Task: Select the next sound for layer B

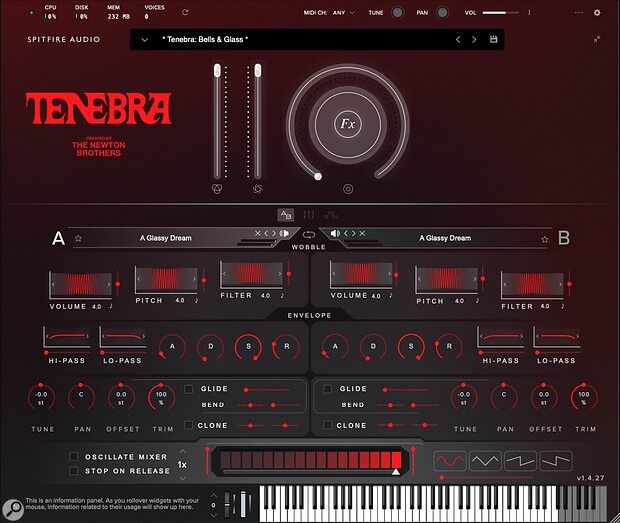Action: 353,234
